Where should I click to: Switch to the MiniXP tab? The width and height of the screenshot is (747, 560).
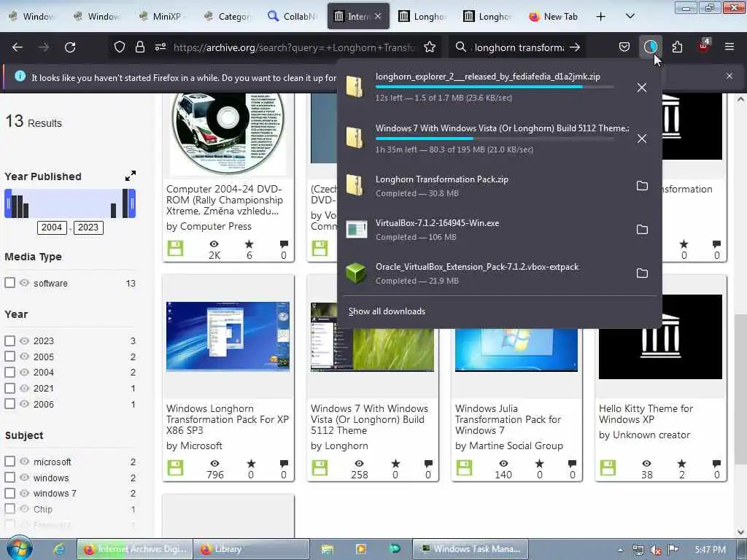(x=162, y=16)
